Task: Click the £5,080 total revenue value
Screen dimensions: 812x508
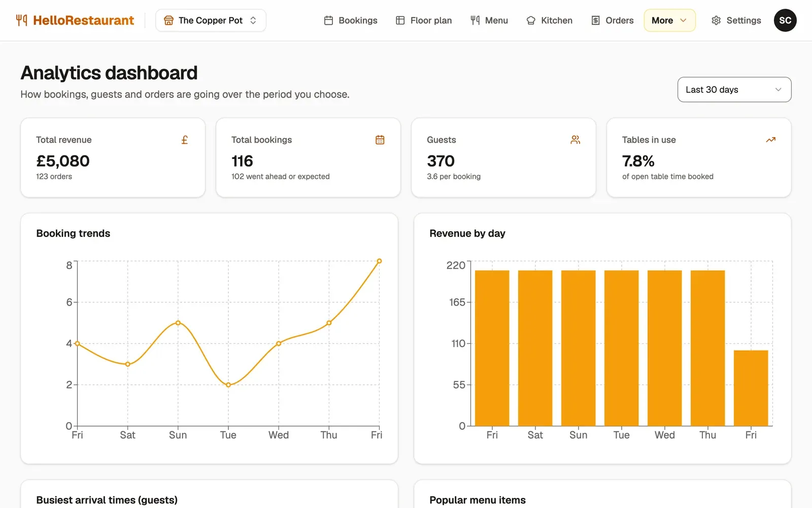Action: click(63, 161)
